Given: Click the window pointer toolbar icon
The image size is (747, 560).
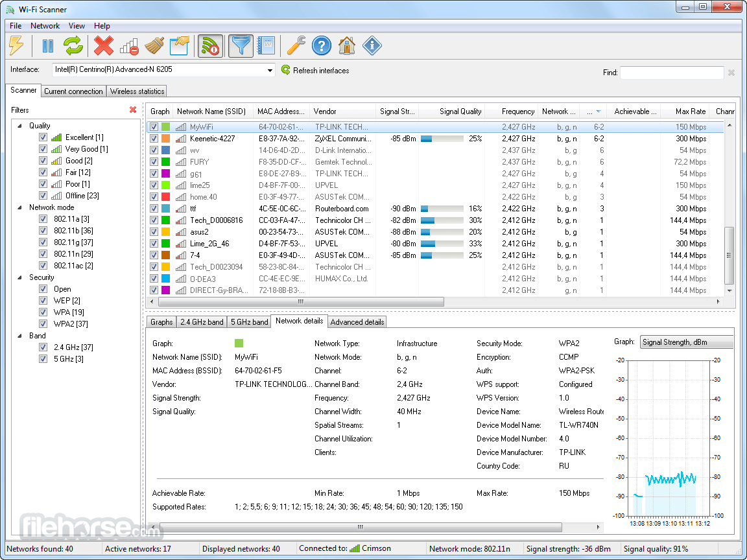Looking at the screenshot, I should [180, 46].
